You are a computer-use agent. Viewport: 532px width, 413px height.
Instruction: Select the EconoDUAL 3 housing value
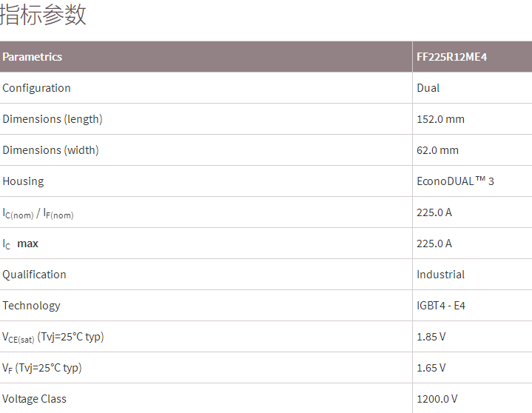click(455, 181)
